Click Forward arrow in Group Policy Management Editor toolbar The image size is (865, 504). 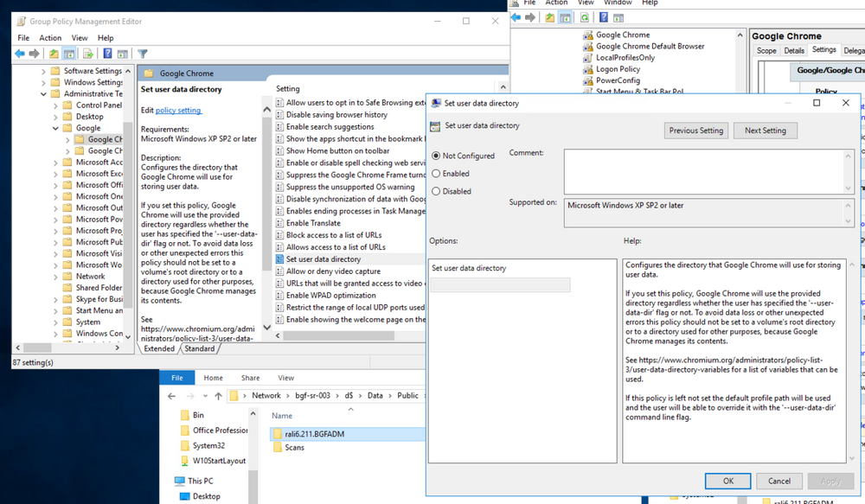click(35, 54)
